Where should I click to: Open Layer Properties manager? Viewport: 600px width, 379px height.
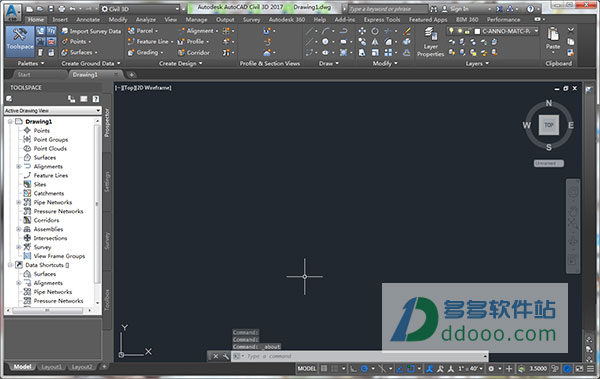(x=430, y=42)
